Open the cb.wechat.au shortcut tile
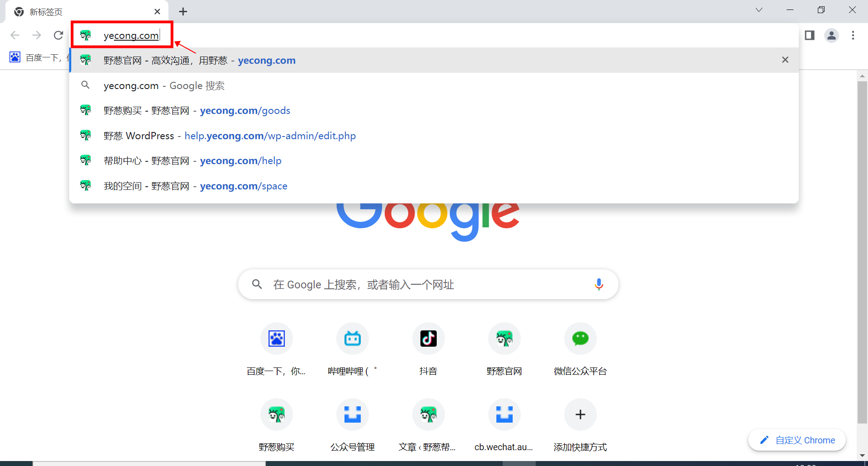868x466 pixels. pos(504,425)
